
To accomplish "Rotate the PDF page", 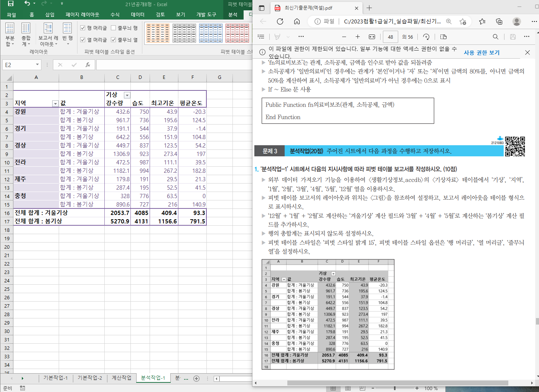I will tap(426, 37).
